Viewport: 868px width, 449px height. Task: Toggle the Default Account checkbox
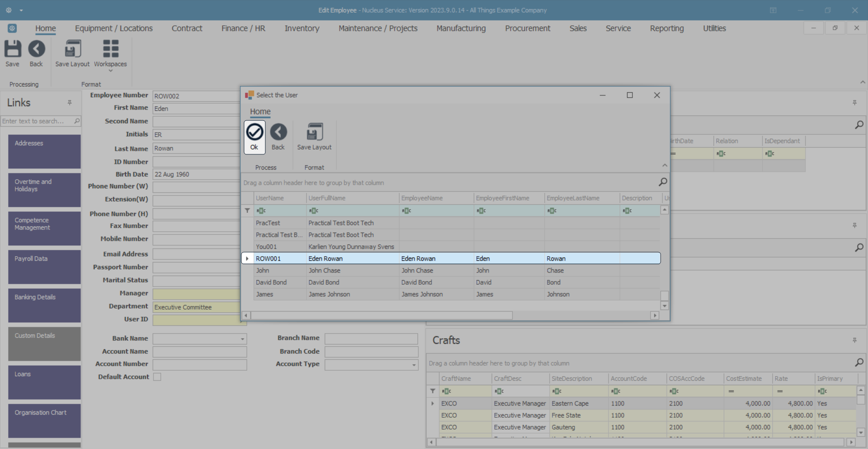click(x=157, y=377)
